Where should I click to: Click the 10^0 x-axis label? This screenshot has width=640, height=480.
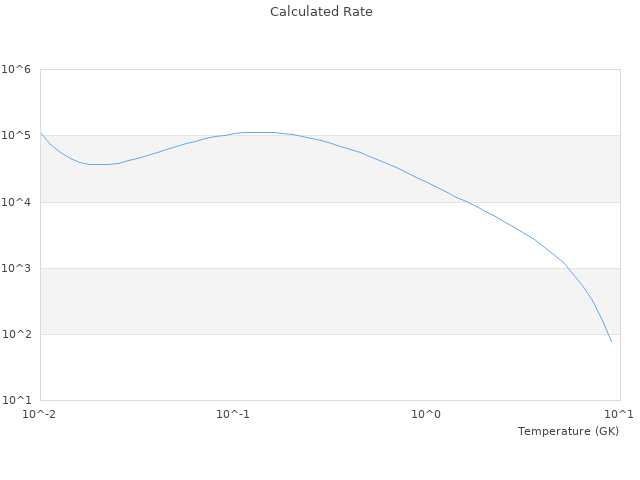(427, 414)
